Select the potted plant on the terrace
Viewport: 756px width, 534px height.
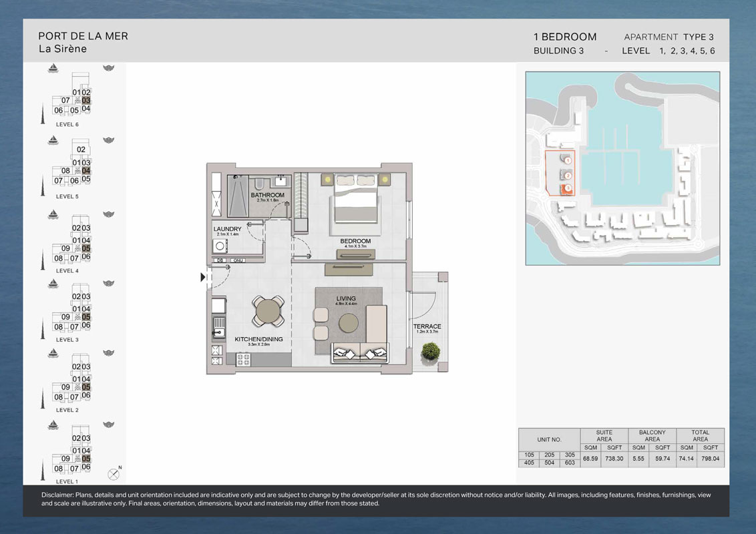tap(431, 350)
